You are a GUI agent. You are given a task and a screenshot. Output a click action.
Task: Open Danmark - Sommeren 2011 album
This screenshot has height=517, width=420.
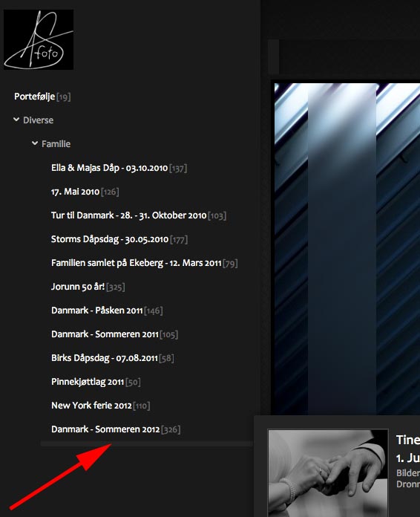coord(105,334)
